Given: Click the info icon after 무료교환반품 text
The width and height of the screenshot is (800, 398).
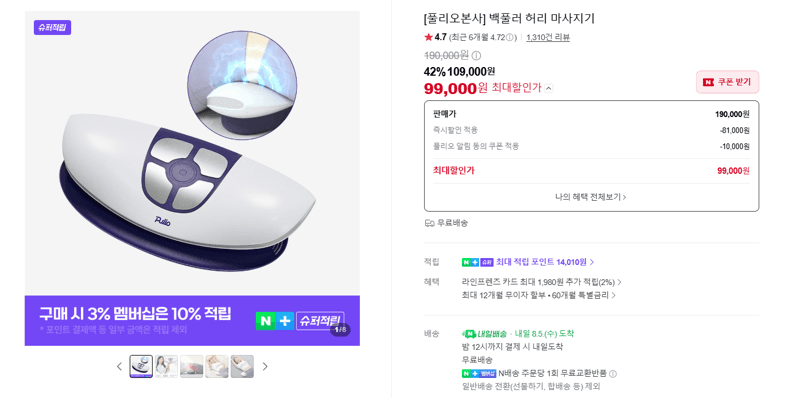Looking at the screenshot, I should point(613,374).
